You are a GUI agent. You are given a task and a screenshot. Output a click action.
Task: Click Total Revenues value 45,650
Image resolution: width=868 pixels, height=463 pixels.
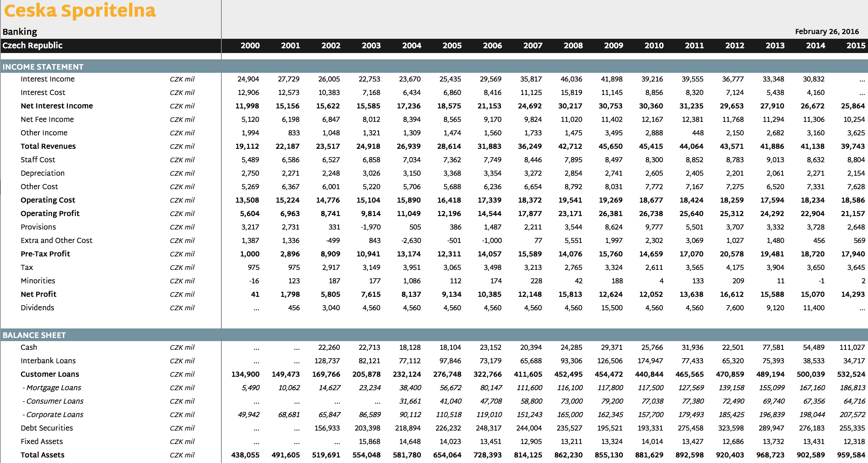coord(611,146)
